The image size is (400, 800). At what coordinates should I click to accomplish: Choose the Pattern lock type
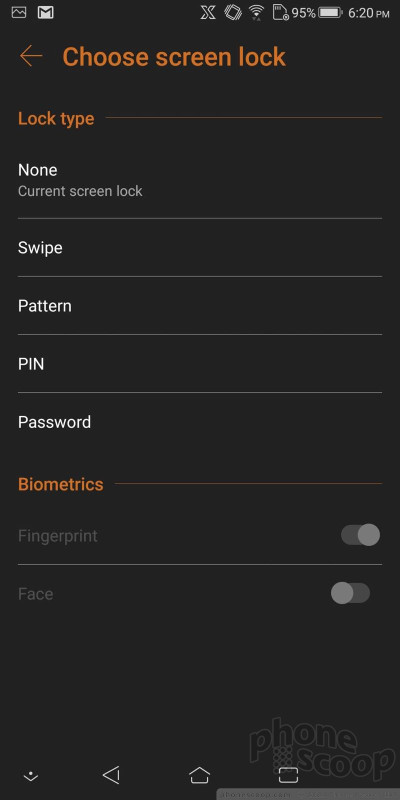(x=200, y=306)
